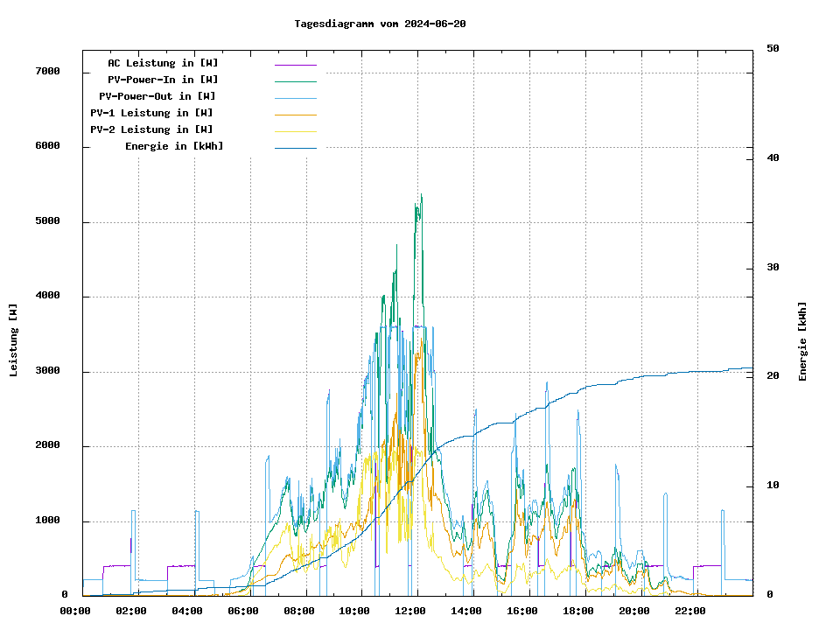Select the 06:00 time axis tick label
Screen dimensions: 840x630
[x=242, y=611]
